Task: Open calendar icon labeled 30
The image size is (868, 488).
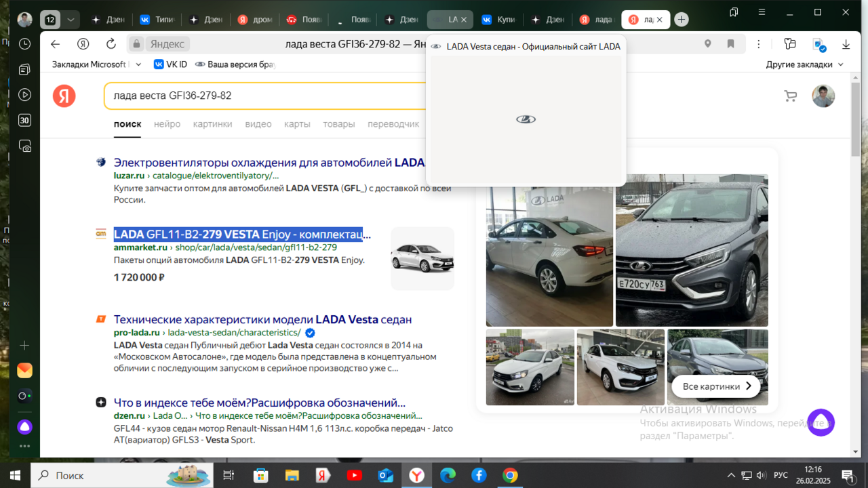Action: 24,121
